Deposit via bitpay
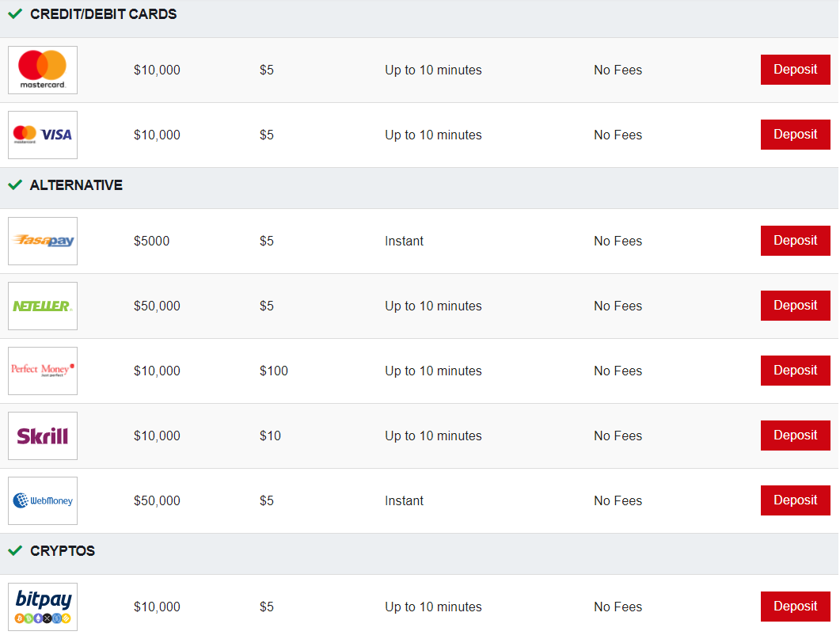 click(796, 607)
